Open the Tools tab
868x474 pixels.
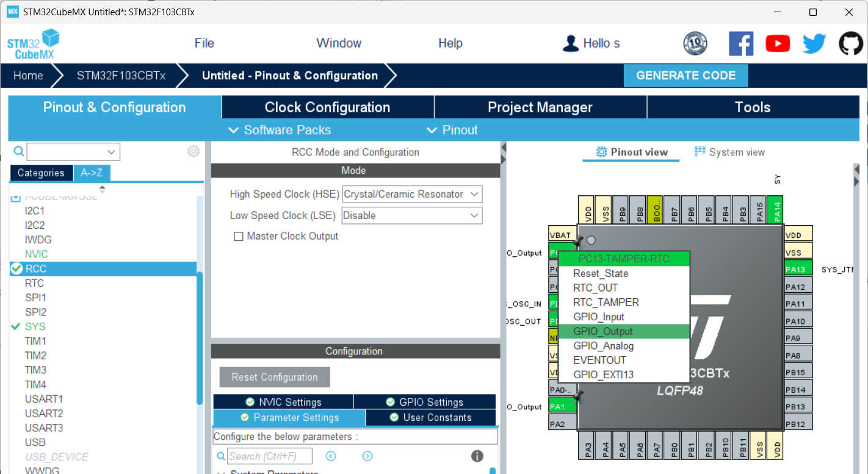pos(753,107)
